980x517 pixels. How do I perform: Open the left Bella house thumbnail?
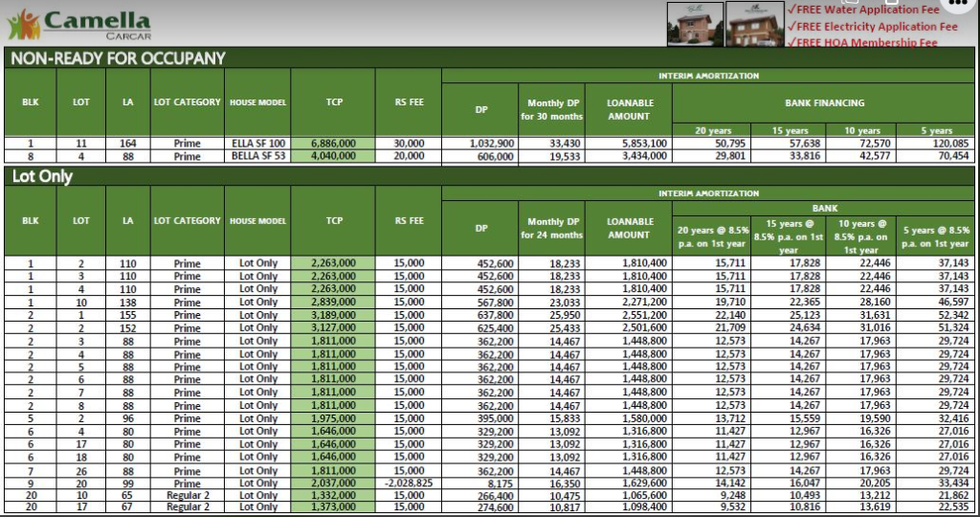tap(695, 24)
